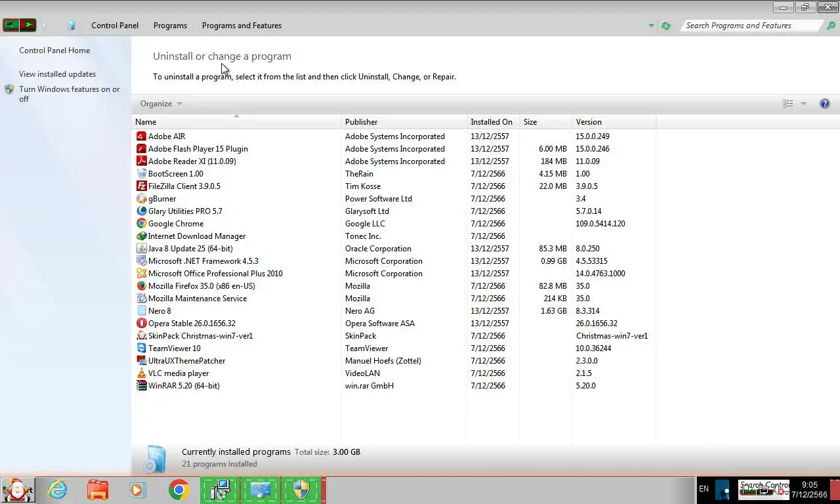The height and width of the screenshot is (504, 840).
Task: Select the Adobe Flash Player 15 Plugin icon
Action: 141,149
